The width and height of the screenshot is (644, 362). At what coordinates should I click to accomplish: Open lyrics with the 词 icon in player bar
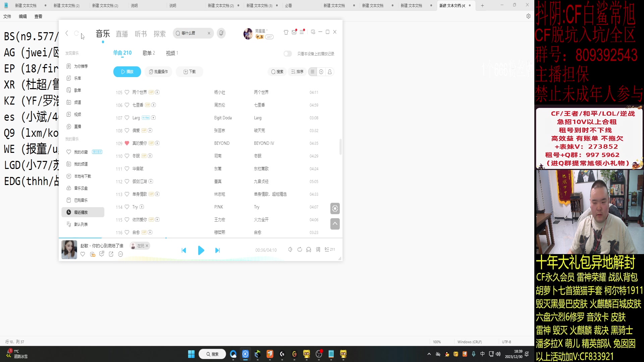[318, 250]
